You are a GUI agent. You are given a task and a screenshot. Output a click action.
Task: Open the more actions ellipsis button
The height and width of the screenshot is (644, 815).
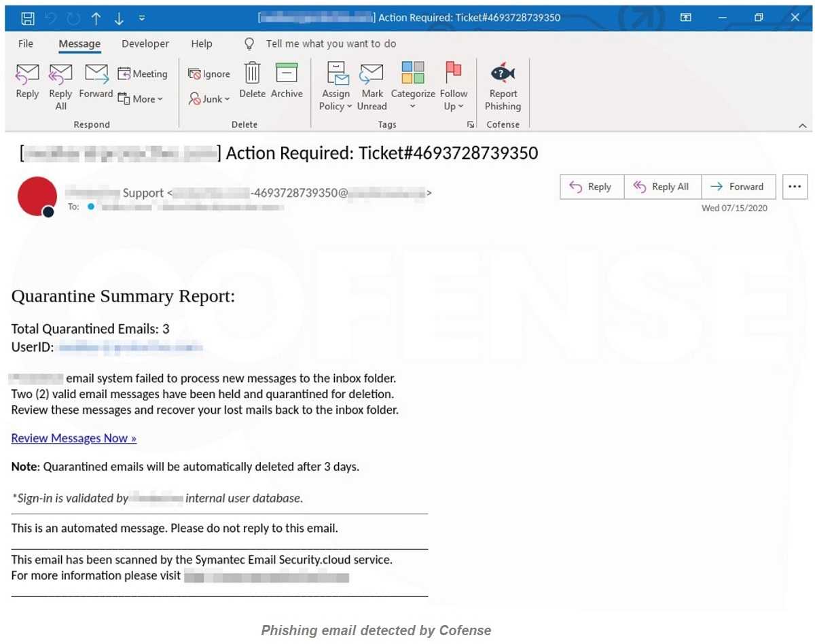(795, 187)
